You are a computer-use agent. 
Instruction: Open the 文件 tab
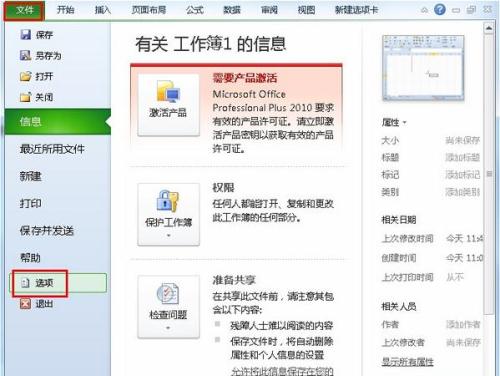pyautogui.click(x=24, y=10)
